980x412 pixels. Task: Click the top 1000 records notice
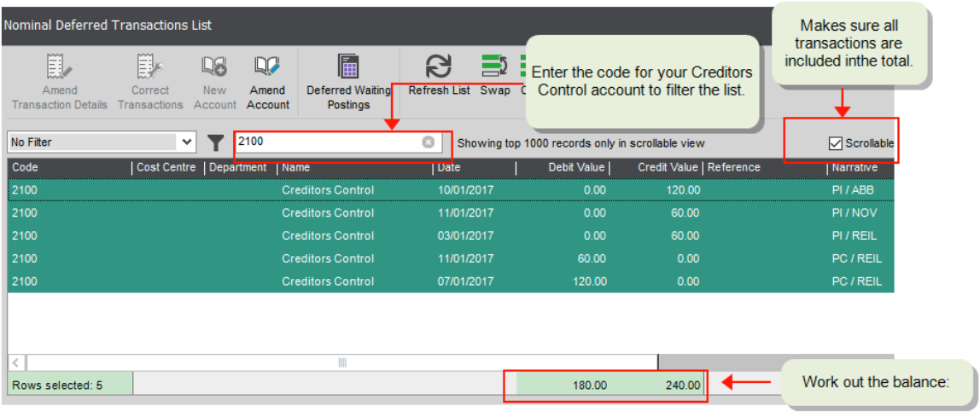(581, 143)
